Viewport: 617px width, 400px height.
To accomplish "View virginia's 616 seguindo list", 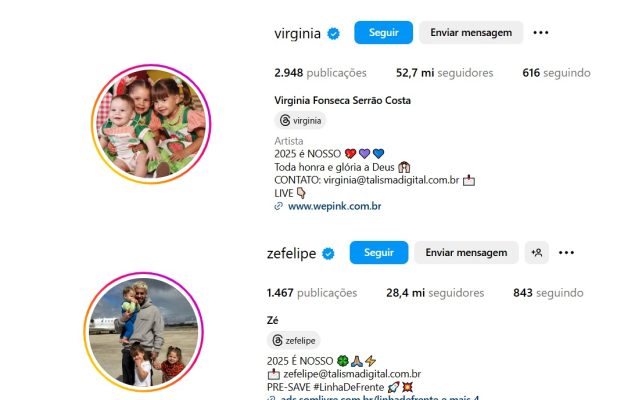I will coord(556,73).
